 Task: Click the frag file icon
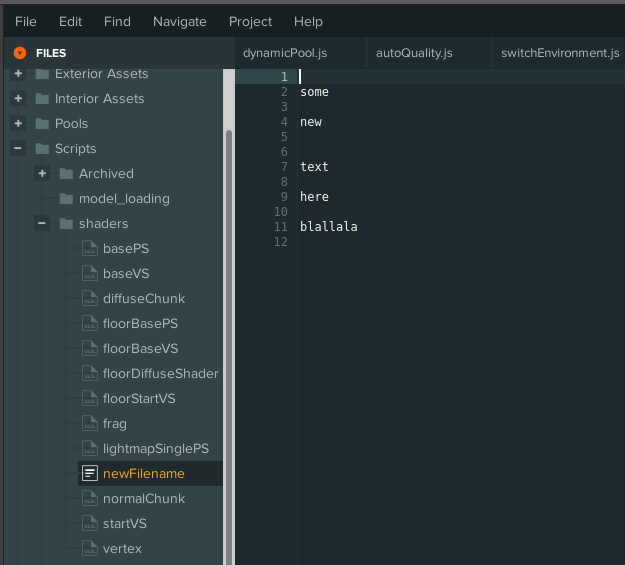(90, 423)
